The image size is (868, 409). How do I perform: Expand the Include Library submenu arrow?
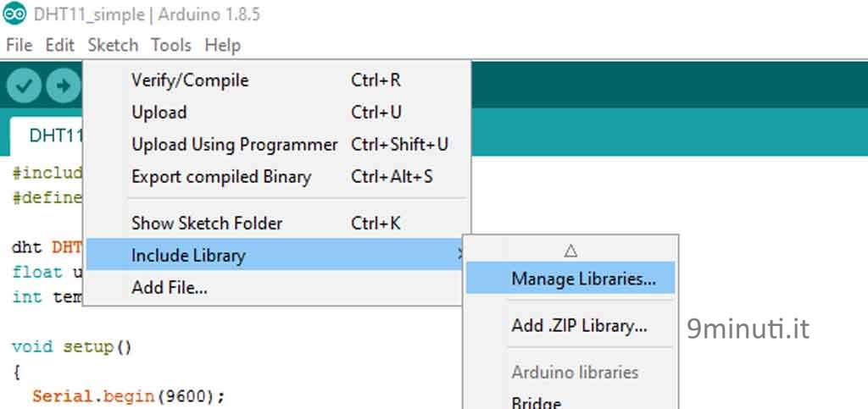(x=459, y=255)
